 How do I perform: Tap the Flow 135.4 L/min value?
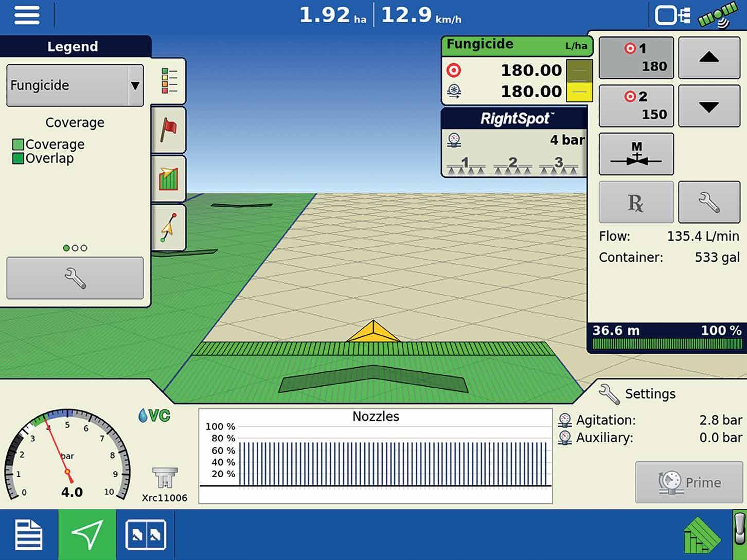pos(703,237)
